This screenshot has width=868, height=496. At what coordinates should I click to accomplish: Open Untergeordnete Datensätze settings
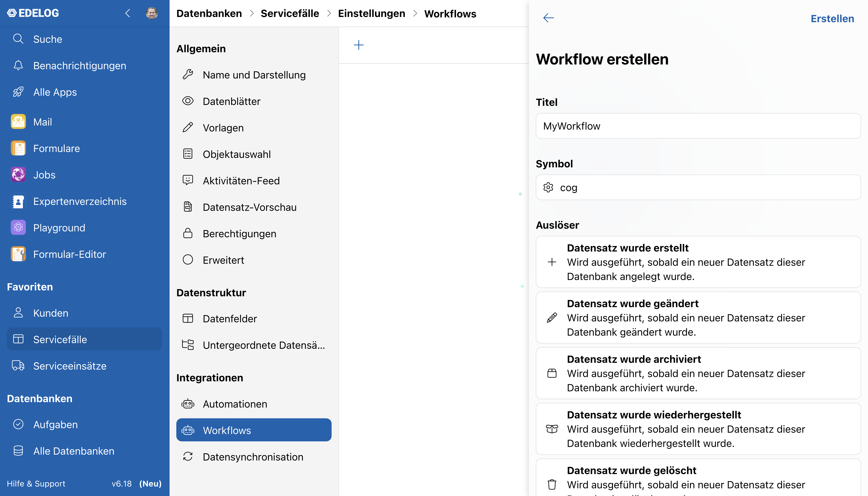click(254, 345)
